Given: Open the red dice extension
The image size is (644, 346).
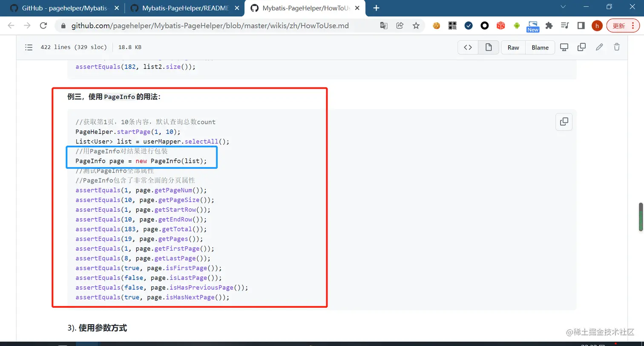Looking at the screenshot, I should 501,26.
